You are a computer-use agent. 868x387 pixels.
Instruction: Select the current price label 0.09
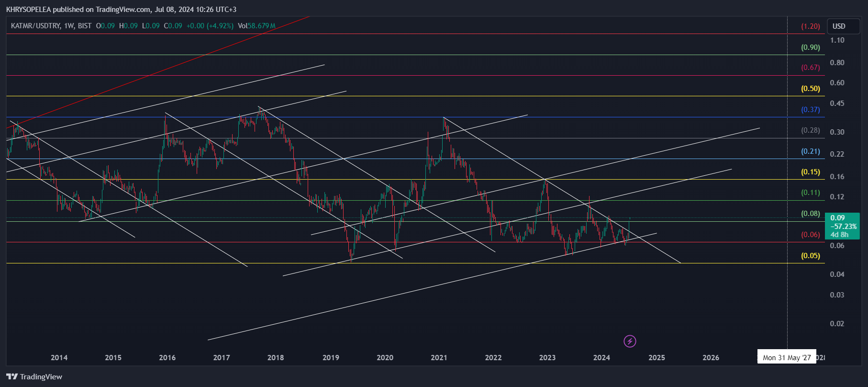pos(837,218)
